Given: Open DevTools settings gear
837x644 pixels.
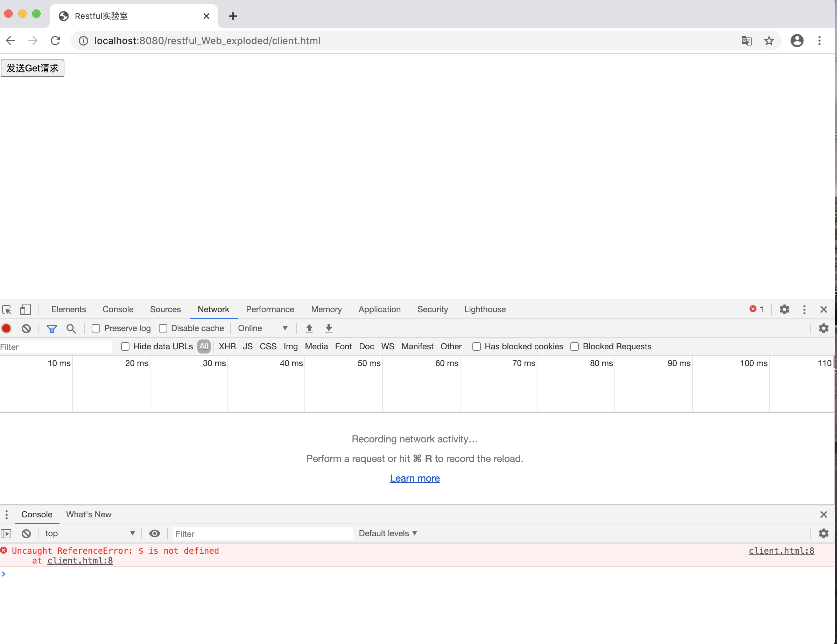Looking at the screenshot, I should [x=784, y=309].
